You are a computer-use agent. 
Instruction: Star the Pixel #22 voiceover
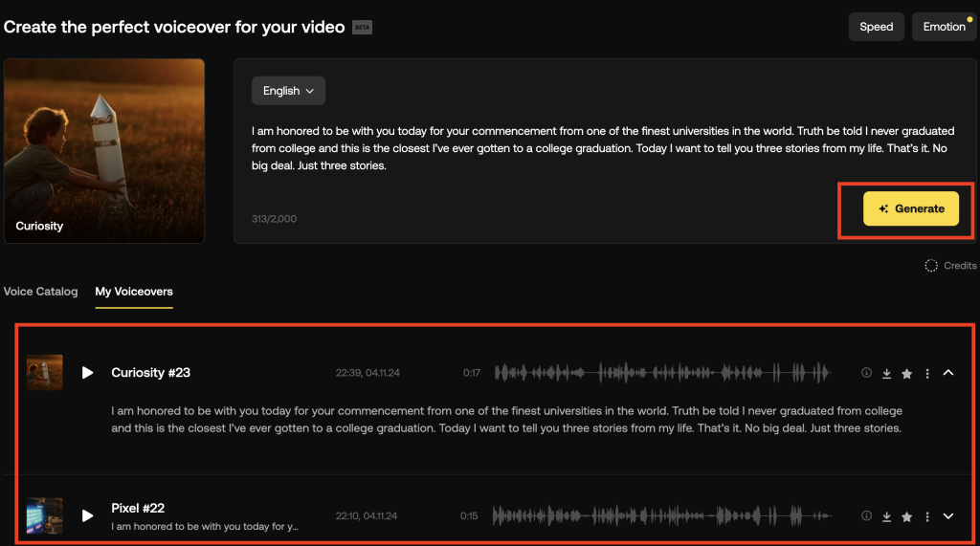(907, 516)
